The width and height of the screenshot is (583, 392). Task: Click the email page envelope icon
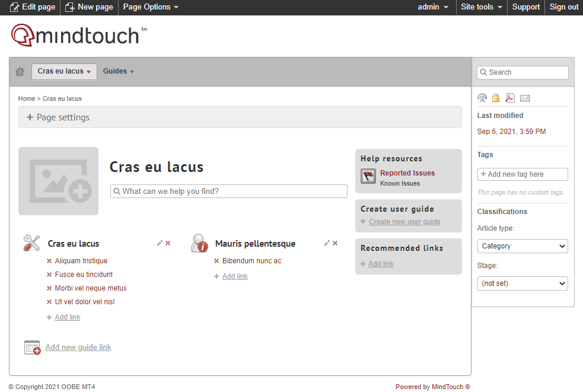click(525, 98)
